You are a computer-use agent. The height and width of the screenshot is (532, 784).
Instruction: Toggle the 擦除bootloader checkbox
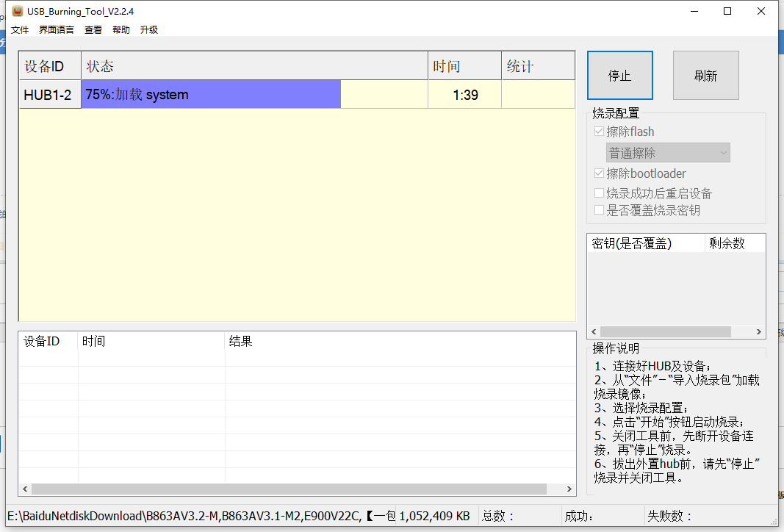(599, 173)
